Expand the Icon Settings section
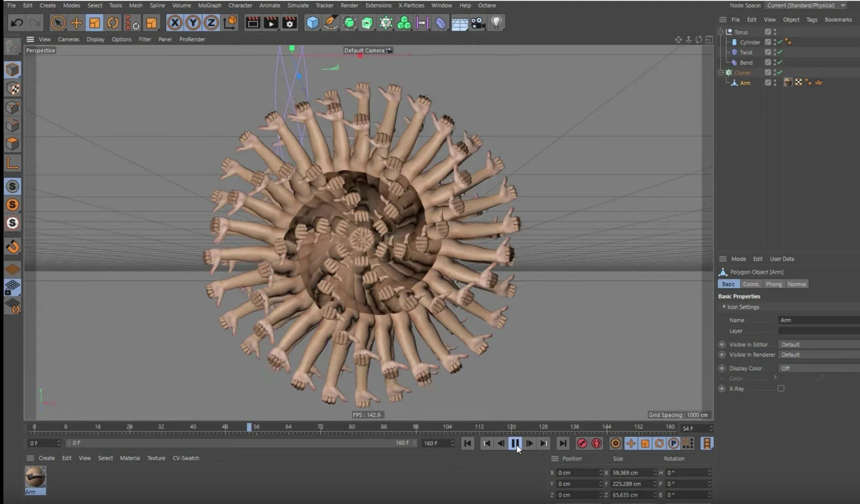 tap(724, 307)
